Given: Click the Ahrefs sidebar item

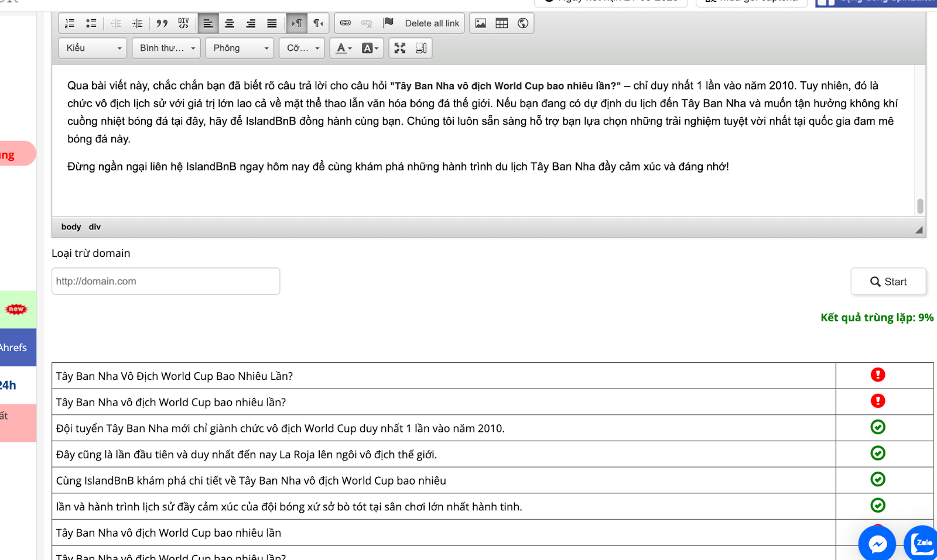Looking at the screenshot, I should point(18,348).
